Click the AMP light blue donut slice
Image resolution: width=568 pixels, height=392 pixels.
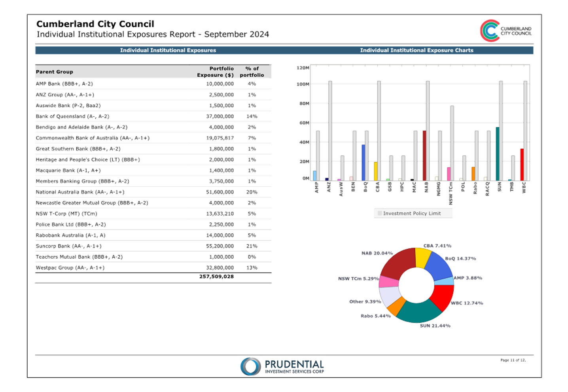444,281
